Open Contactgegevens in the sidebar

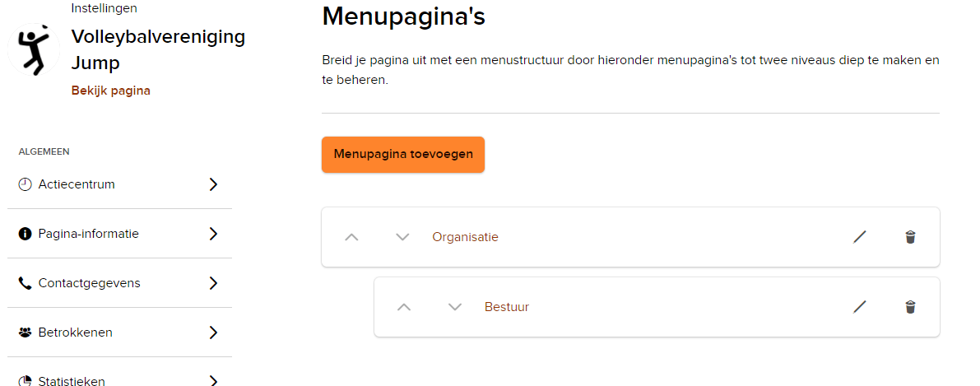[89, 283]
